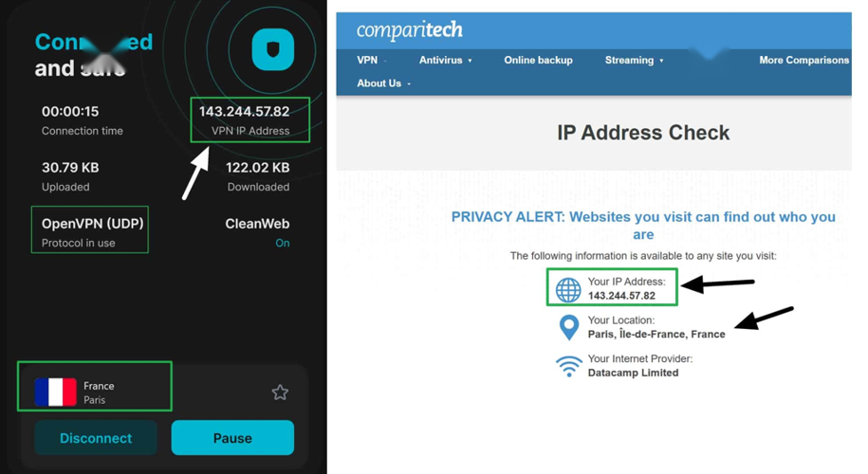This screenshot has width=868, height=474.
Task: Open the Online backup menu item
Action: 538,61
